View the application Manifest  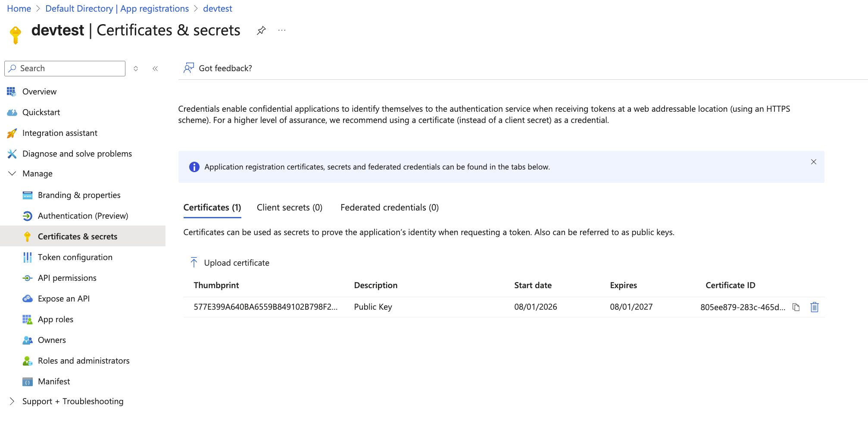coord(53,381)
